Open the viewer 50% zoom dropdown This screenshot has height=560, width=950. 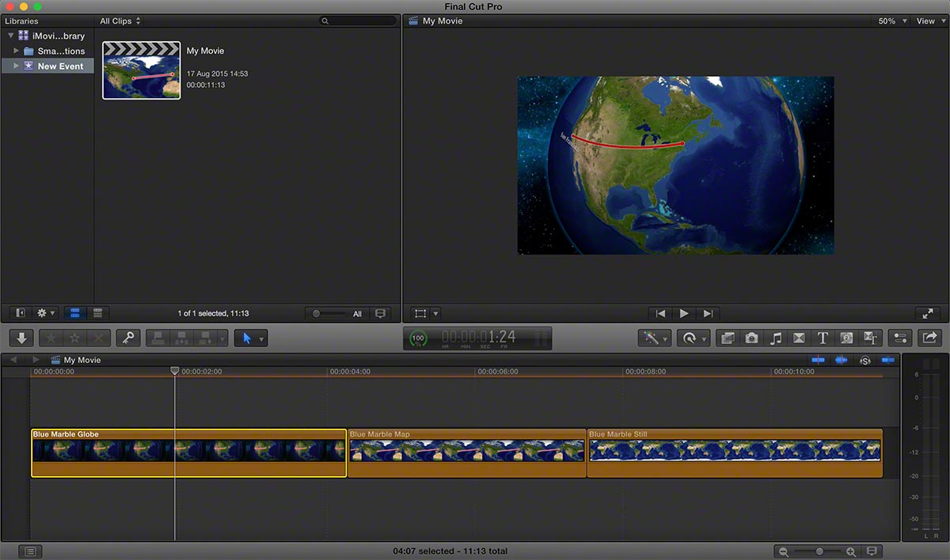pos(893,21)
